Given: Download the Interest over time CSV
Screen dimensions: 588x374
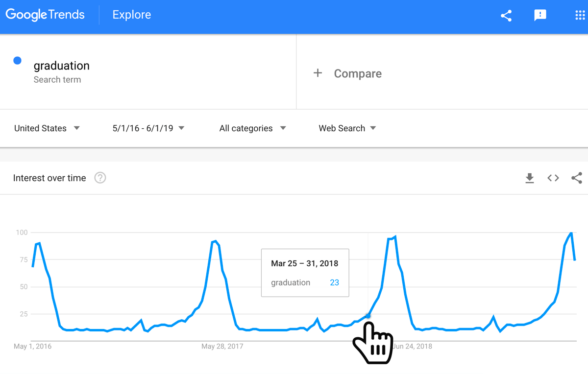Looking at the screenshot, I should (529, 178).
